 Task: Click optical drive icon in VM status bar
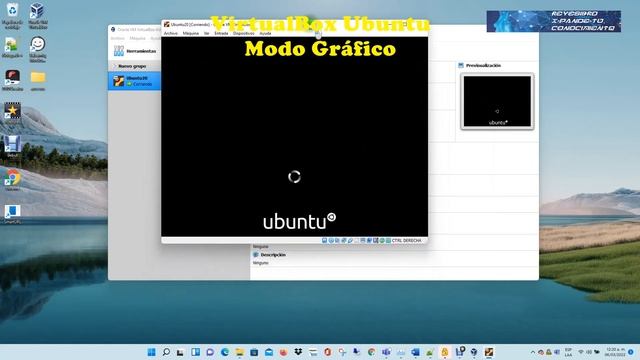(331, 240)
